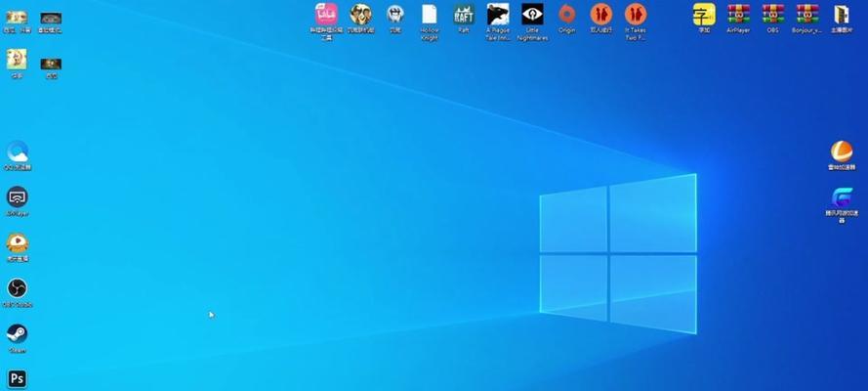Open the AirPlayer archive file
This screenshot has width=868, height=391.
[x=738, y=14]
